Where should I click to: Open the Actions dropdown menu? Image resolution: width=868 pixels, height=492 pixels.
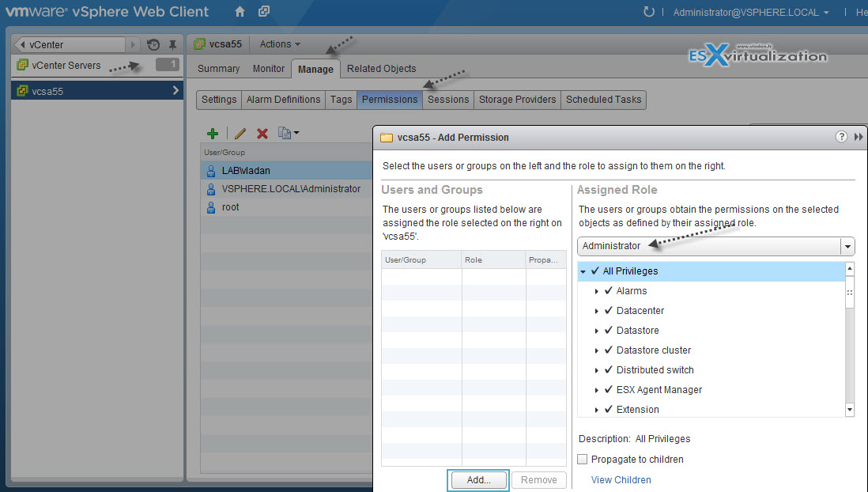[280, 44]
